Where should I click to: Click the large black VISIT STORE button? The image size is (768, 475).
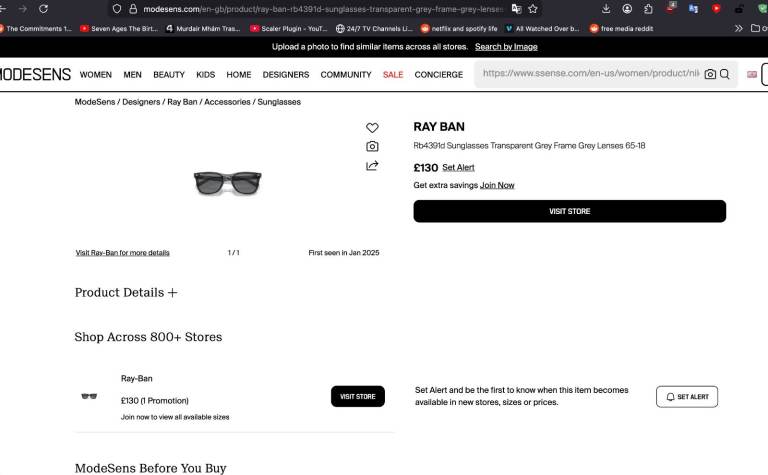click(x=569, y=211)
